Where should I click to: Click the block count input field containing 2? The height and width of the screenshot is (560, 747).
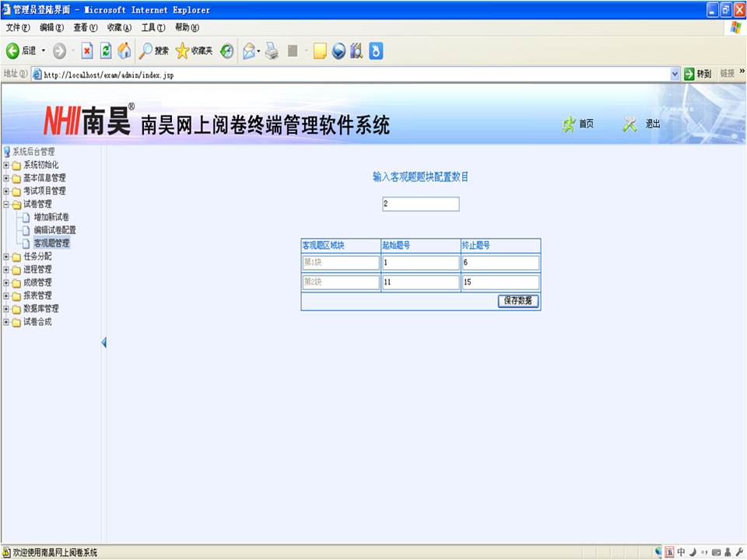pyautogui.click(x=420, y=204)
